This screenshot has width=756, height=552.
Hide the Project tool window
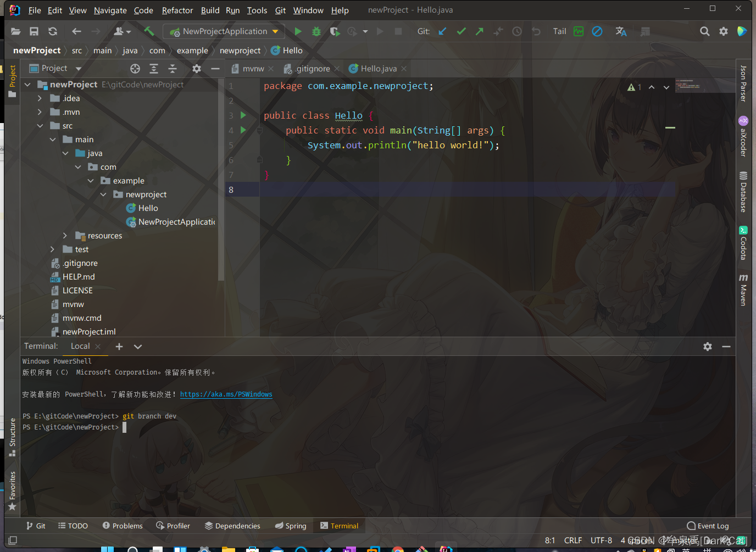215,69
